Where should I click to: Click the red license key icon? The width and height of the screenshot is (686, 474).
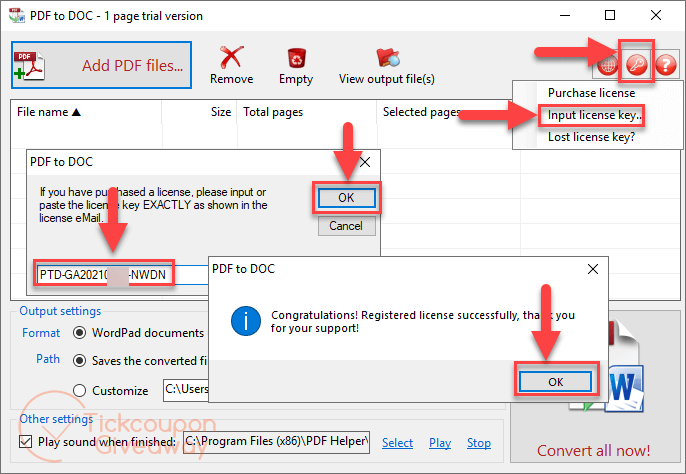(636, 65)
